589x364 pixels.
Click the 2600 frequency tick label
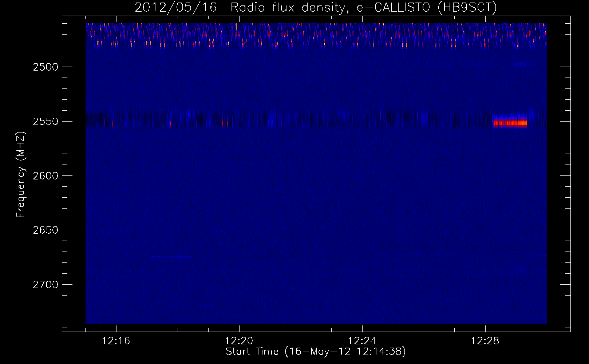46,176
